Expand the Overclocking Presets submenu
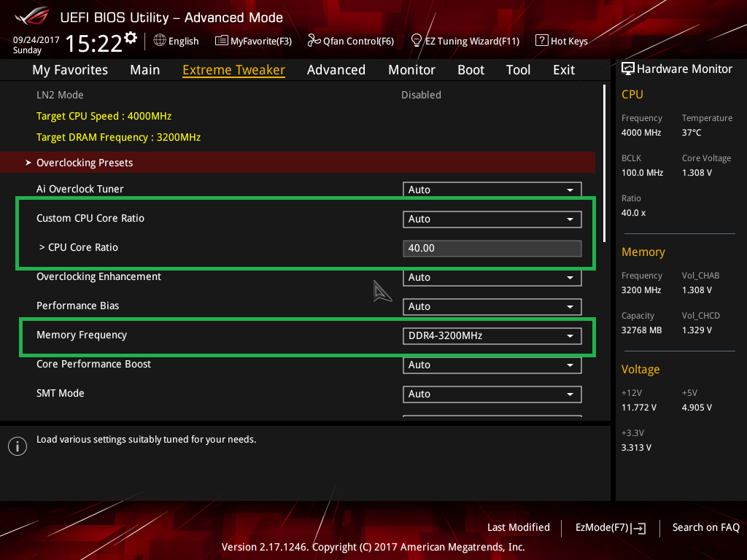747x560 pixels. pyautogui.click(x=298, y=163)
